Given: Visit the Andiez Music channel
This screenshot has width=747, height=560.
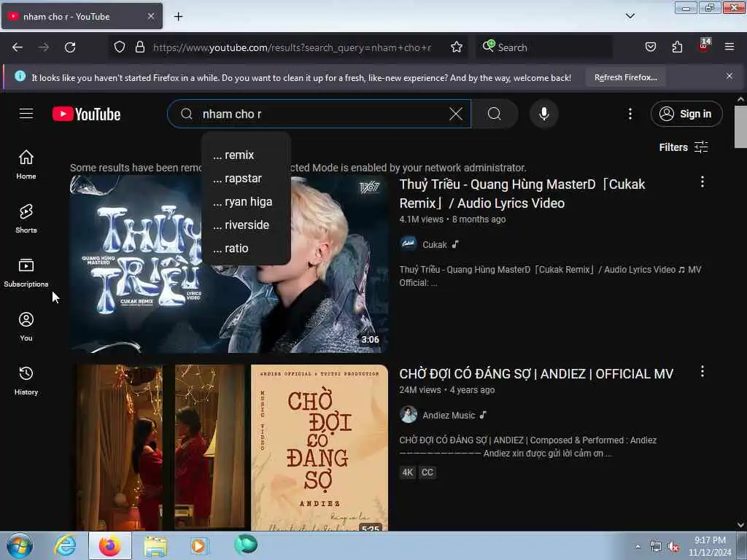Looking at the screenshot, I should pyautogui.click(x=449, y=415).
